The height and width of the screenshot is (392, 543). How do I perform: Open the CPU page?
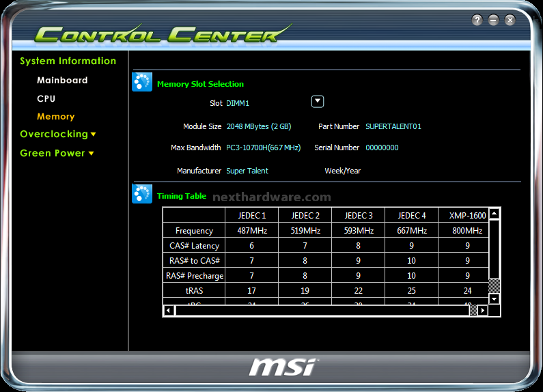click(46, 99)
